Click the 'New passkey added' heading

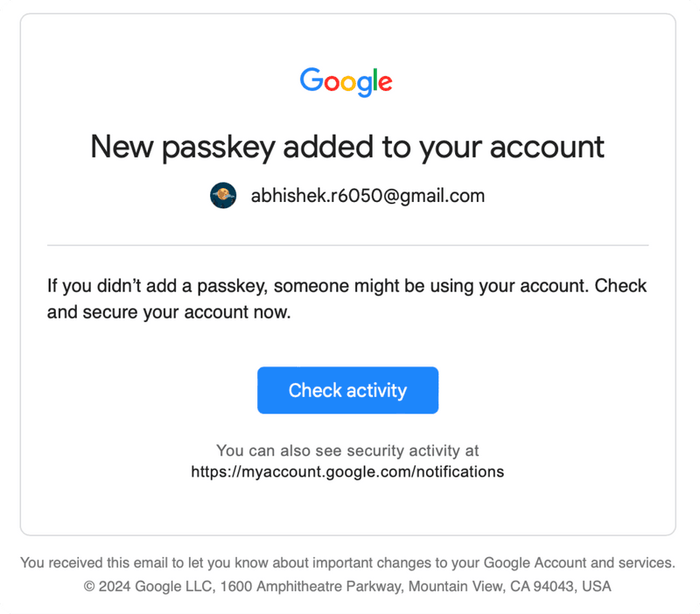[x=347, y=147]
